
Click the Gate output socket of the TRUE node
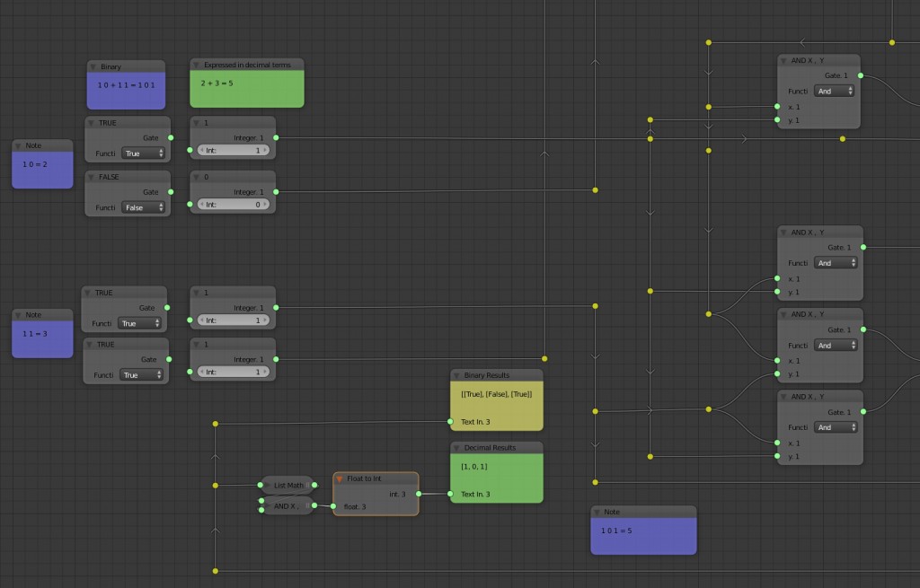click(170, 137)
